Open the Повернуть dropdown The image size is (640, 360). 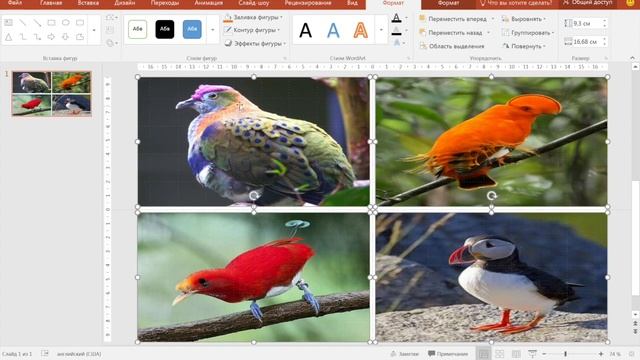[524, 46]
